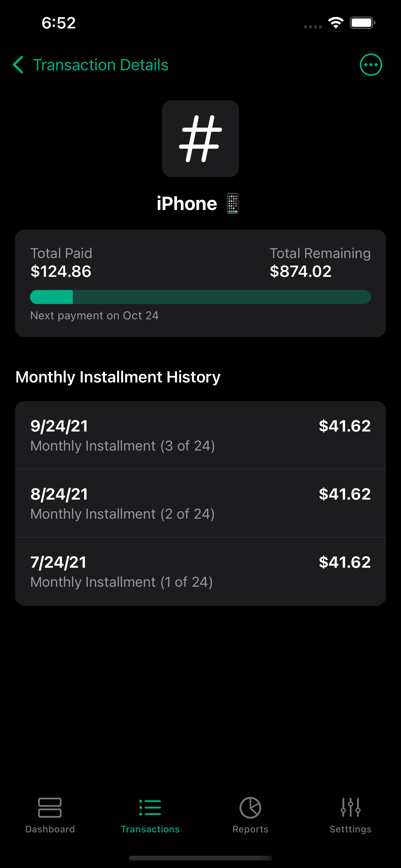Tap the iPhone emoji next to title
The image size is (401, 868).
pos(232,203)
